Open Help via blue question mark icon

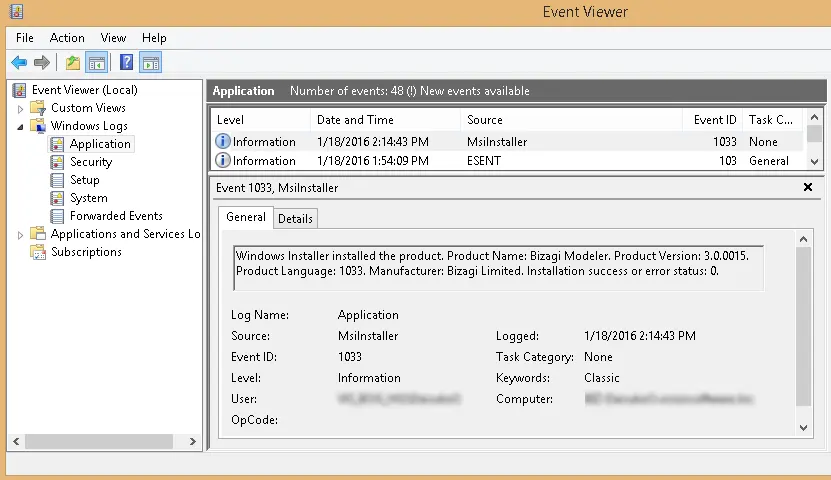click(x=126, y=63)
